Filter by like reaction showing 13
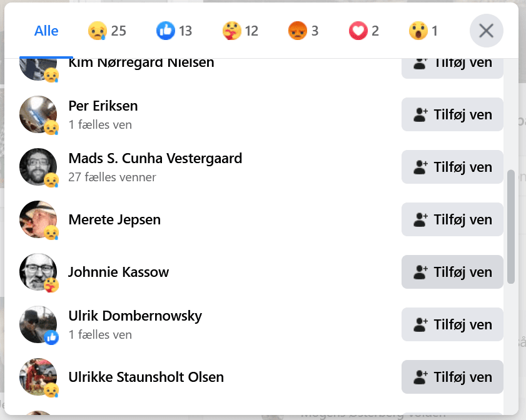Screen dimensions: 526x420 174,31
